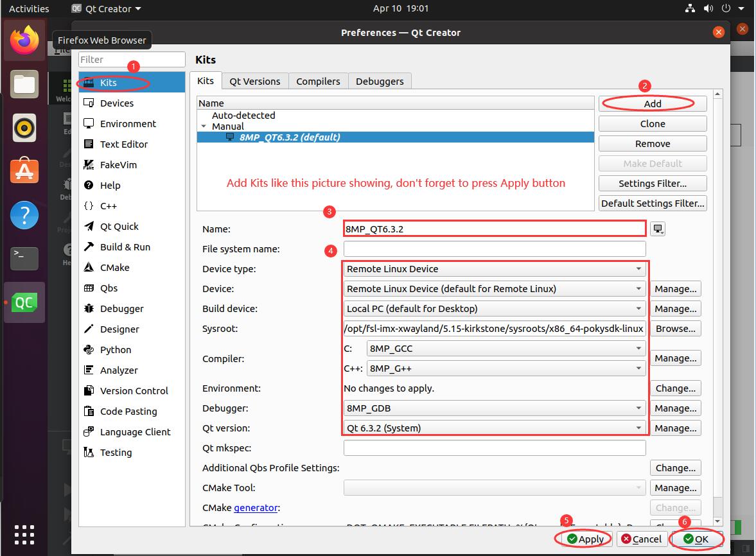This screenshot has height=556, width=756.
Task: Focus the kit Name input field
Action: pos(494,229)
